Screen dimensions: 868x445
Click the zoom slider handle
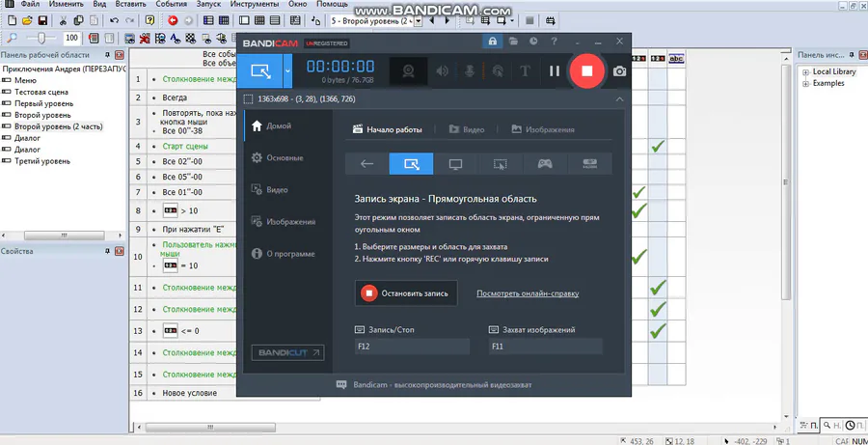[x=42, y=38]
